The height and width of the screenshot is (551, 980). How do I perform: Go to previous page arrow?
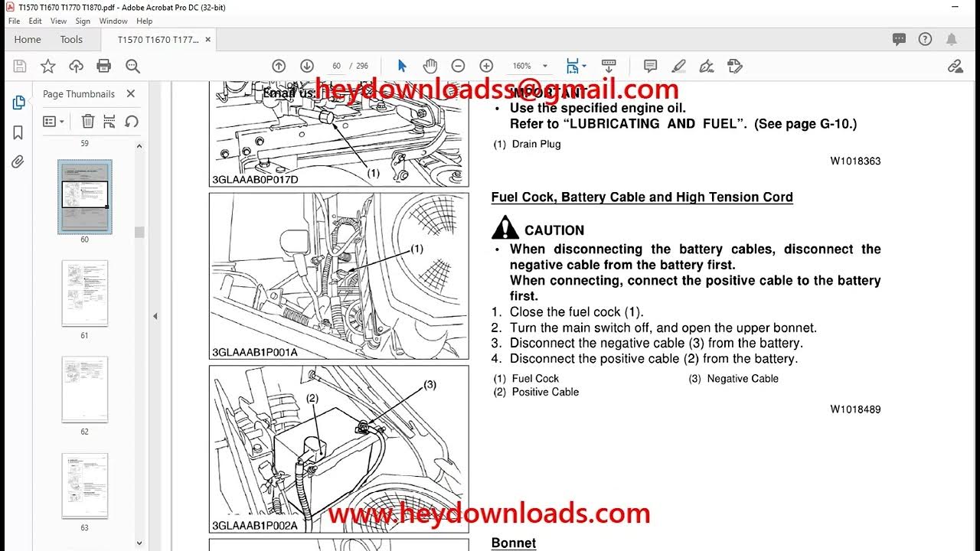tap(279, 66)
